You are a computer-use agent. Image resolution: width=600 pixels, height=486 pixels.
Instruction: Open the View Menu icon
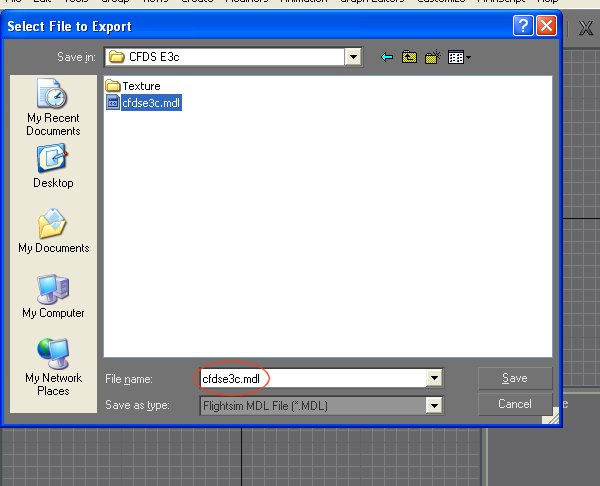pos(459,58)
